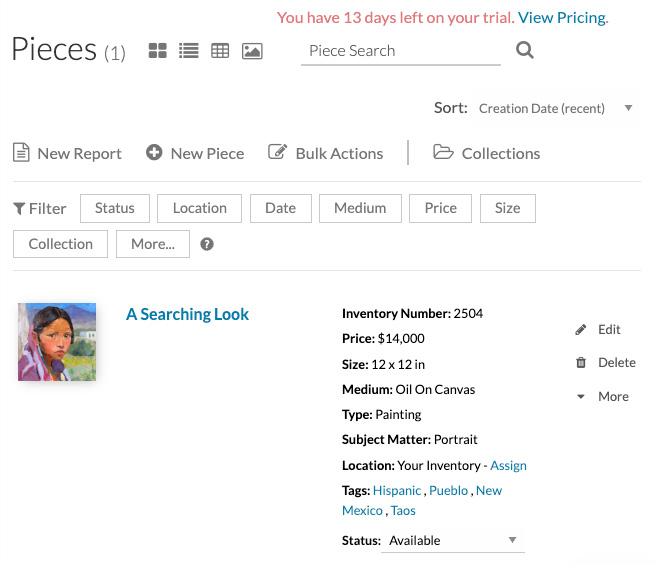Focus the Piece Search field
The image size is (657, 565).
pos(400,51)
